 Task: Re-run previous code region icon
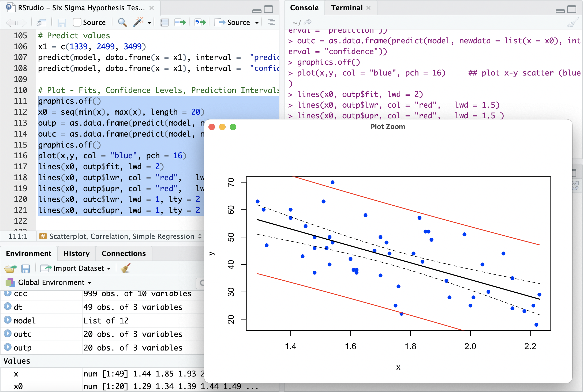(200, 22)
